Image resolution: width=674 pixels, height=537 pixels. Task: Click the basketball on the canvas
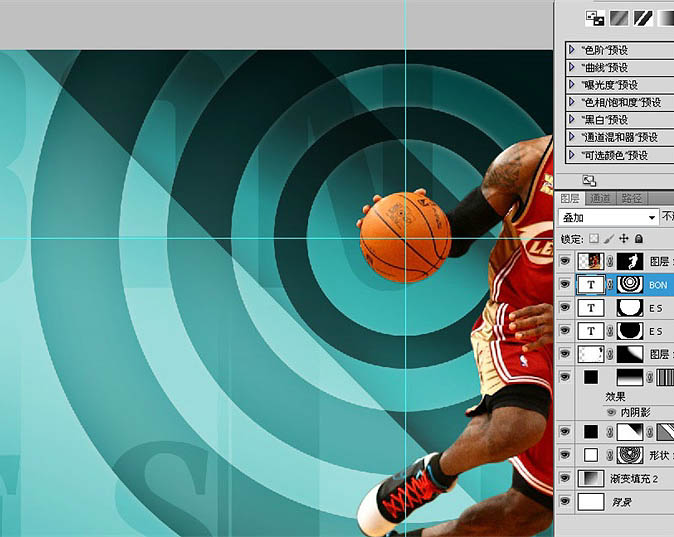coord(405,237)
